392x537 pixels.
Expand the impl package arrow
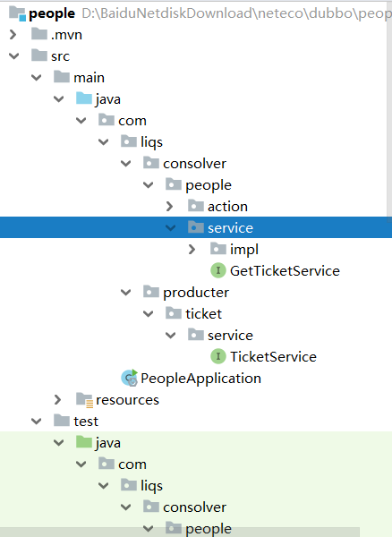(192, 250)
